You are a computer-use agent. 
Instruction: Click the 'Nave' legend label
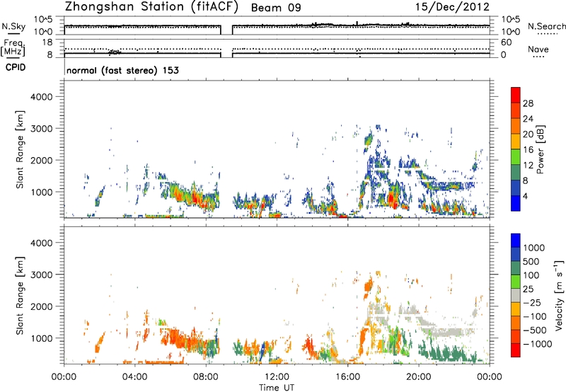[x=538, y=49]
